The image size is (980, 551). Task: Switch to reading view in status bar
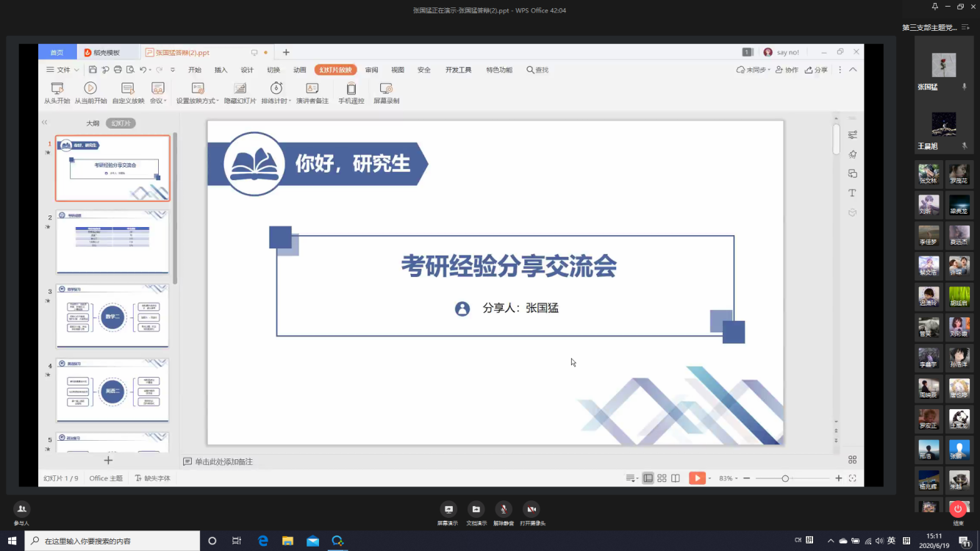676,478
